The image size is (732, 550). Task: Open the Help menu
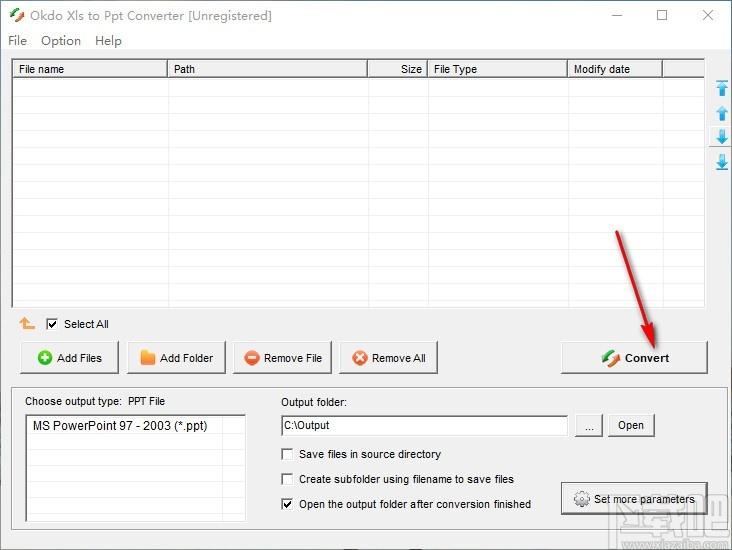tap(108, 41)
